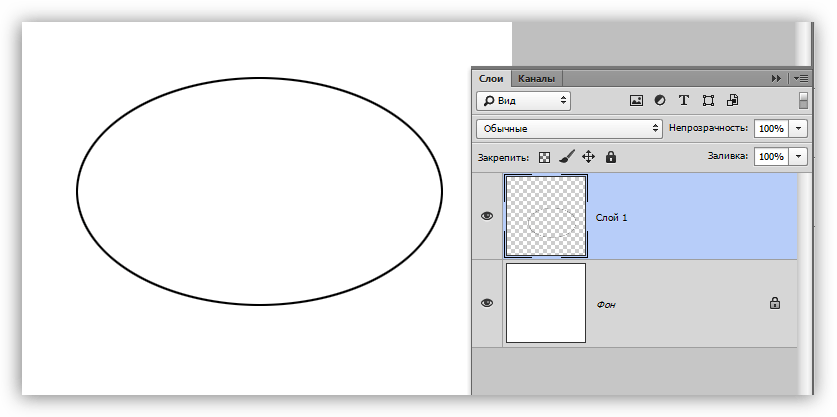
Task: Filter layers by pixel layer icon
Action: tap(635, 101)
